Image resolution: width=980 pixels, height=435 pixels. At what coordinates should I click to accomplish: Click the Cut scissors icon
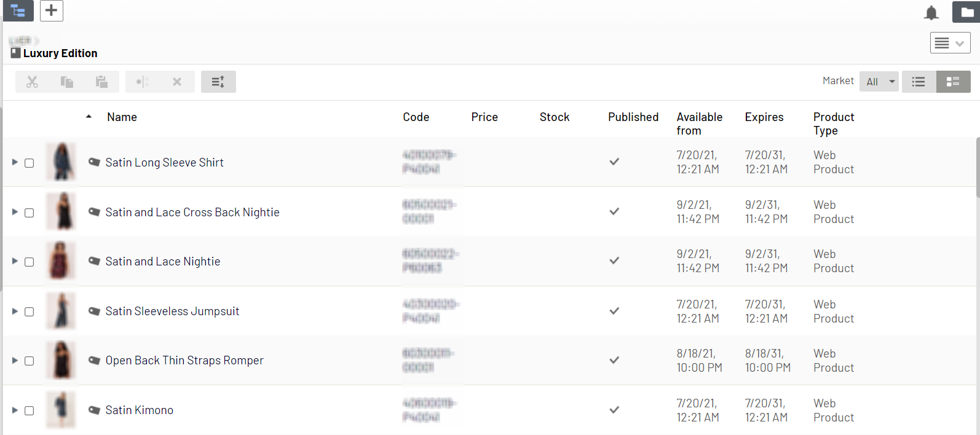(32, 82)
